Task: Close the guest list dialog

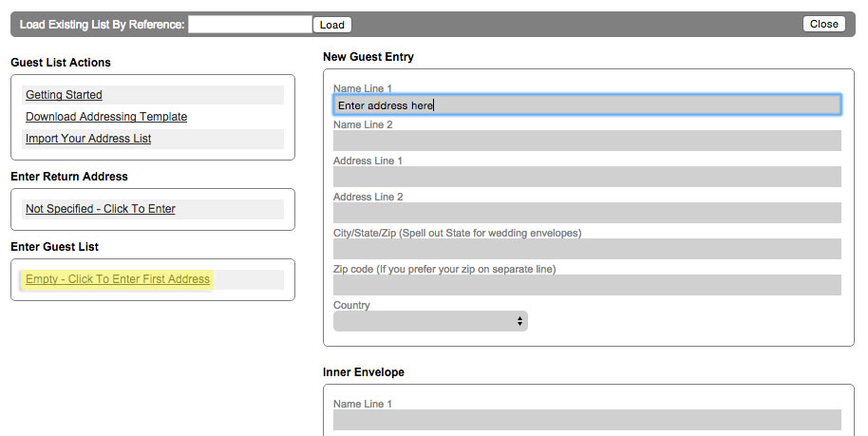Action: pos(823,24)
